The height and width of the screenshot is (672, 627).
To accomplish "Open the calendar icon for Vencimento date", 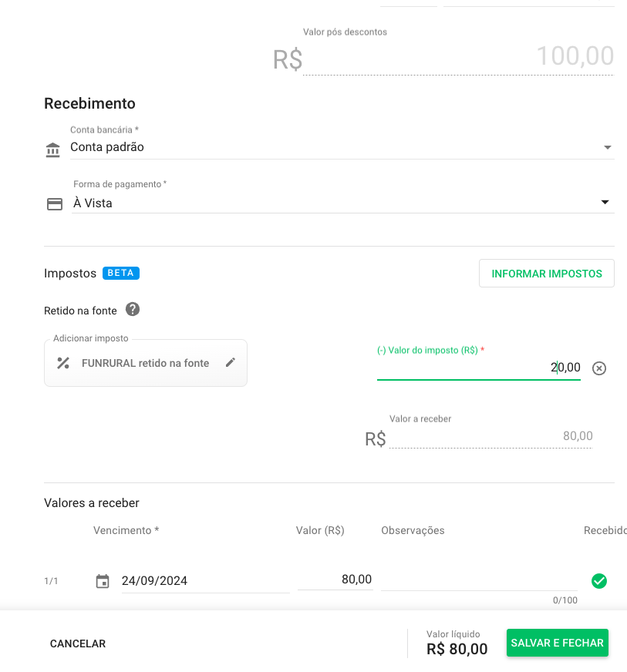I will point(103,581).
